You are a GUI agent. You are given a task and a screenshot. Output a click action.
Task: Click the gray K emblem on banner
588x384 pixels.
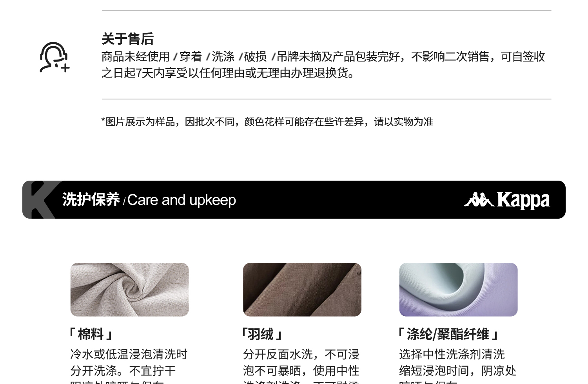(x=41, y=199)
